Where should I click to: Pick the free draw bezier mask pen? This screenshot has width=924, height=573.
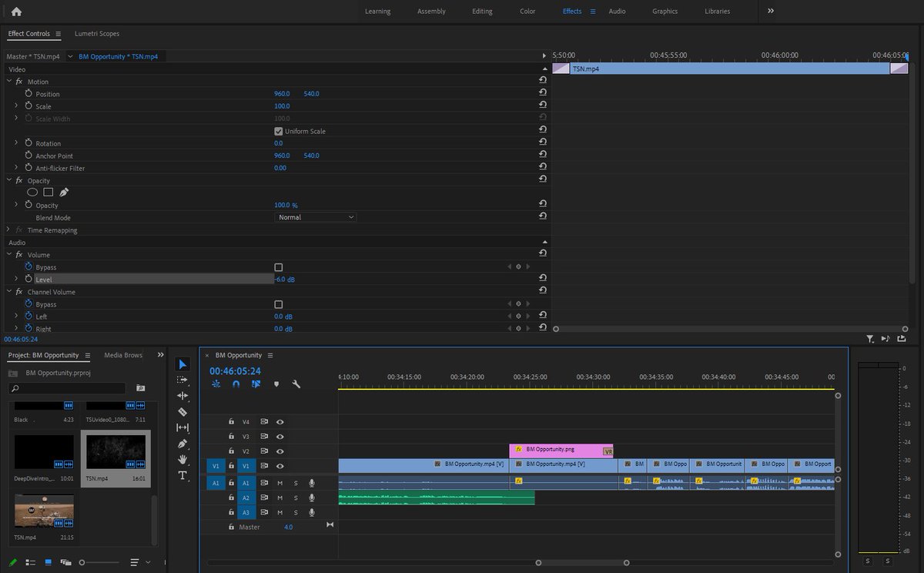[x=64, y=193]
